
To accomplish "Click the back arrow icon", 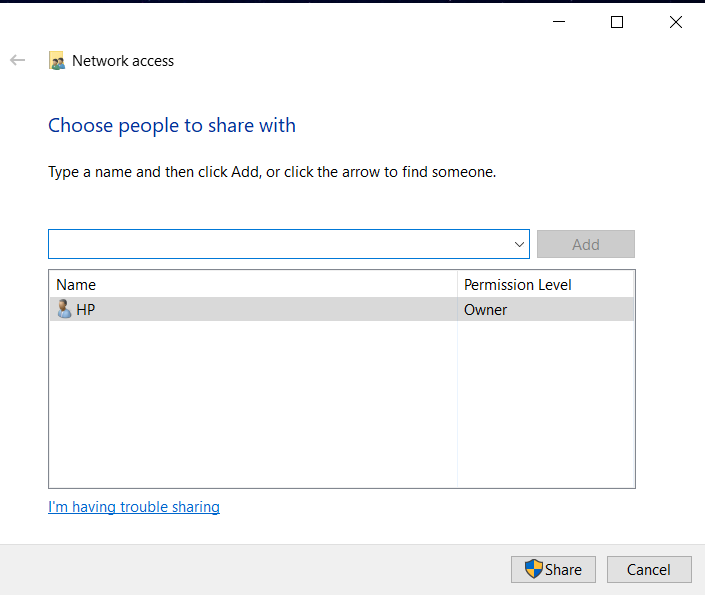I will coord(18,60).
